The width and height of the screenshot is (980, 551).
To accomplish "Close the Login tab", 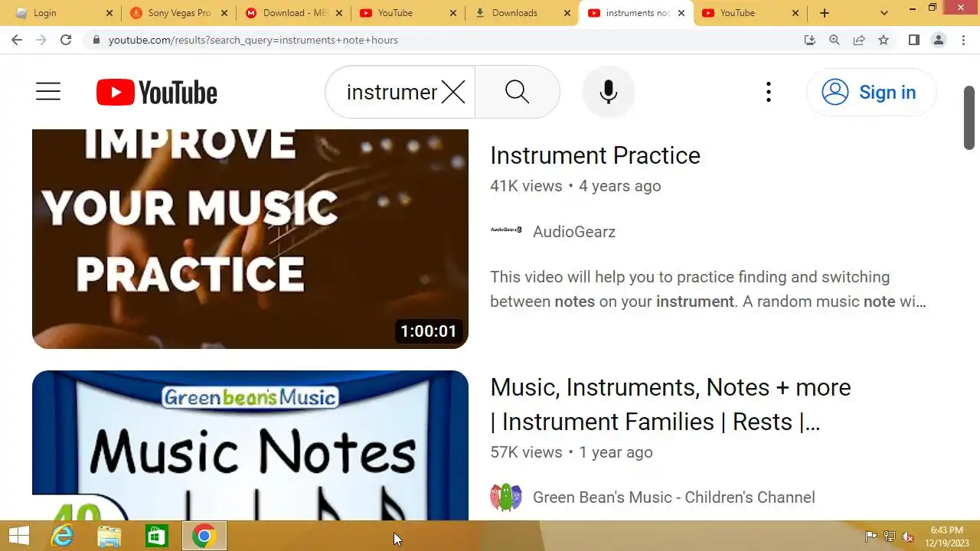I will [x=109, y=13].
